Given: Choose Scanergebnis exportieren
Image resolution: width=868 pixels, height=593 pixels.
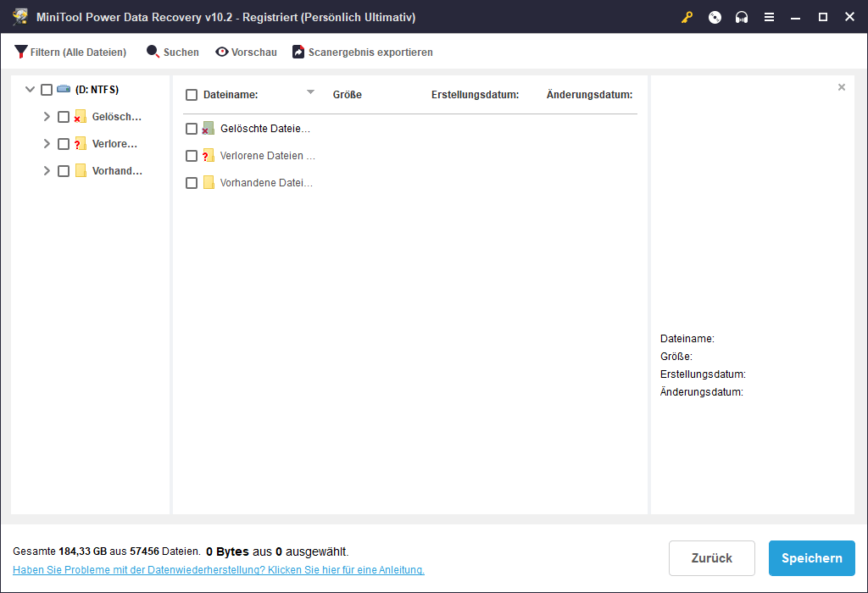Looking at the screenshot, I should (x=363, y=52).
